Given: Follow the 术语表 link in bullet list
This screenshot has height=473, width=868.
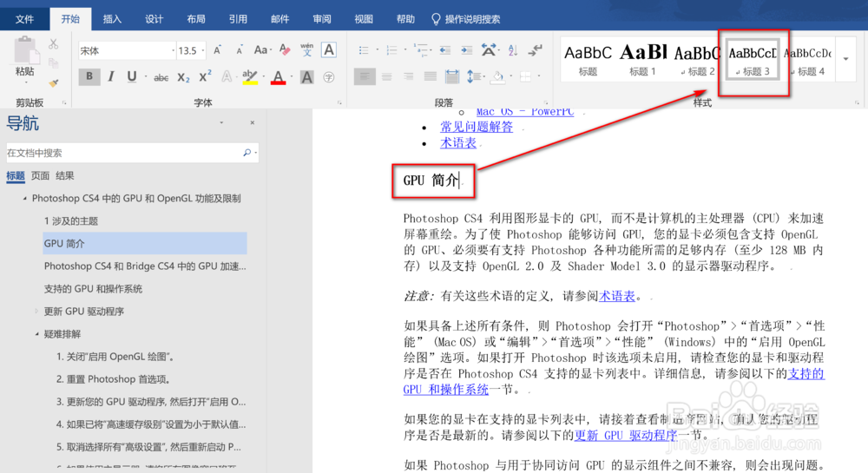Looking at the screenshot, I should pos(458,142).
